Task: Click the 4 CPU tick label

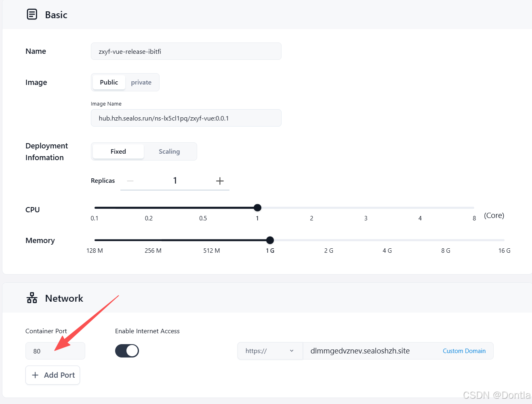Action: (x=420, y=218)
